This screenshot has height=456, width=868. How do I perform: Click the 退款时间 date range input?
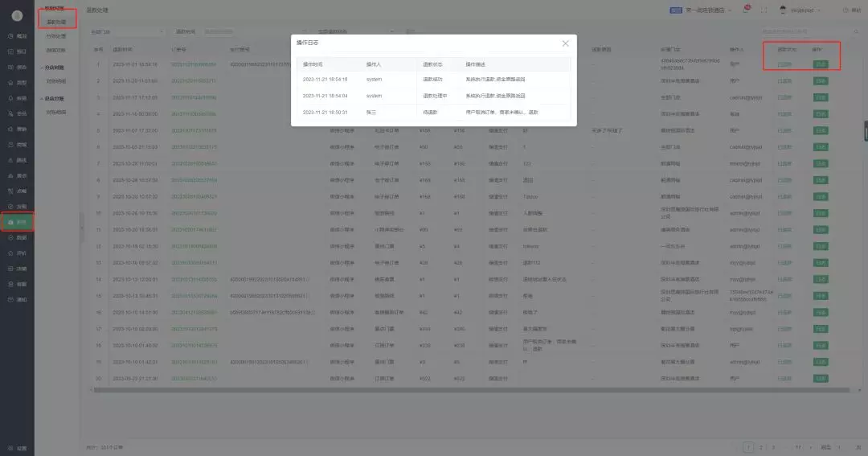click(255, 31)
